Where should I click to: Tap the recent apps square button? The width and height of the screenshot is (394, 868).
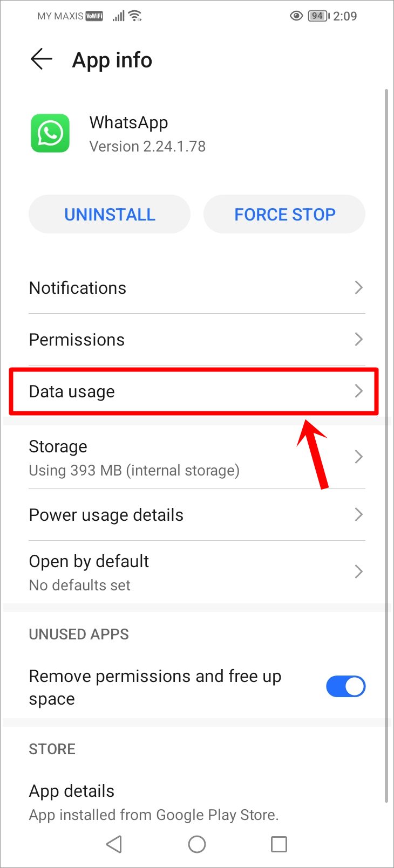(x=278, y=844)
